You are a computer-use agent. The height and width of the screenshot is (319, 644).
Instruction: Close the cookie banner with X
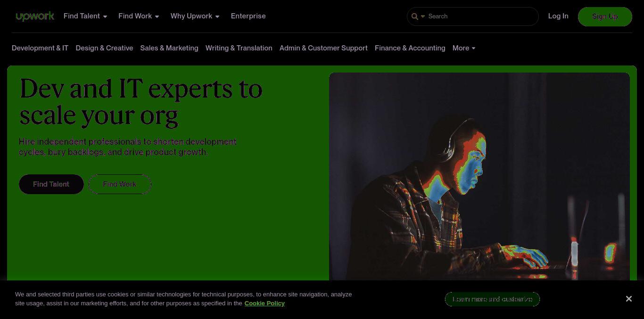(628, 299)
